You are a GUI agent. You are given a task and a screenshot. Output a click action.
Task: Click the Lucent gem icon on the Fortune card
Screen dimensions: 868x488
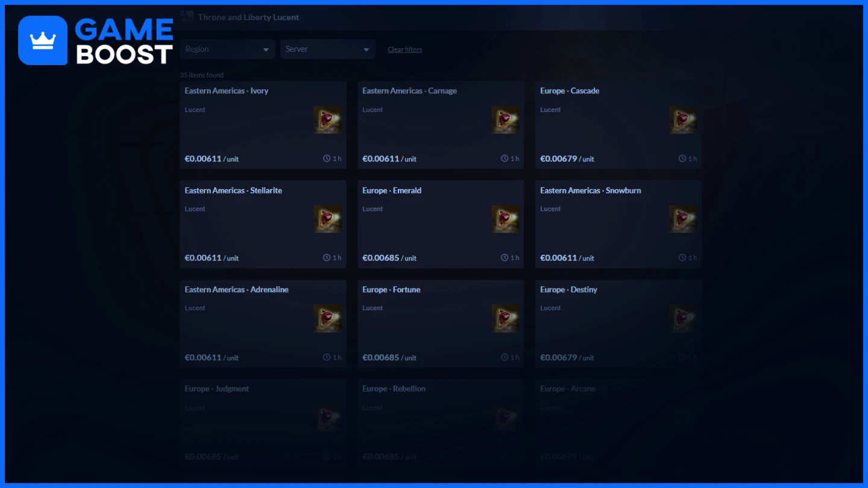coord(505,318)
